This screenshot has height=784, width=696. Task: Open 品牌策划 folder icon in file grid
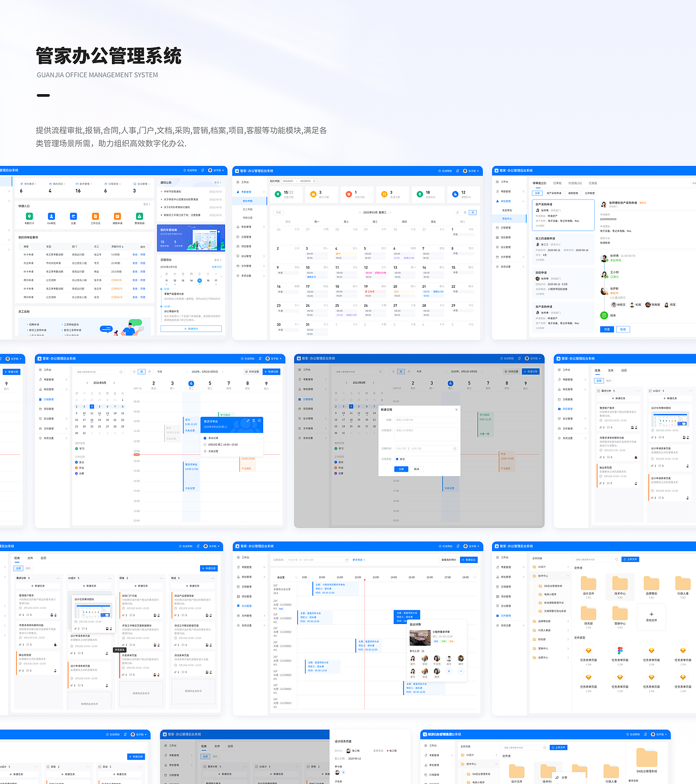point(651,583)
